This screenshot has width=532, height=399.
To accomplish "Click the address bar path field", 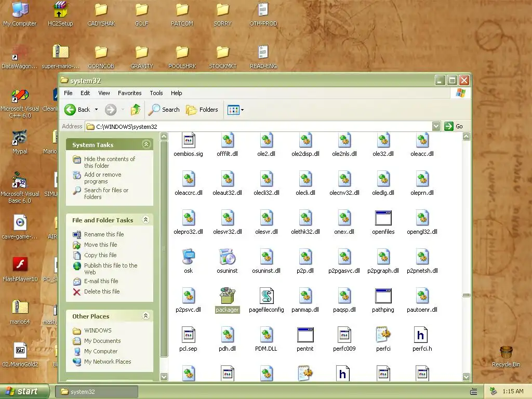I will pos(259,127).
